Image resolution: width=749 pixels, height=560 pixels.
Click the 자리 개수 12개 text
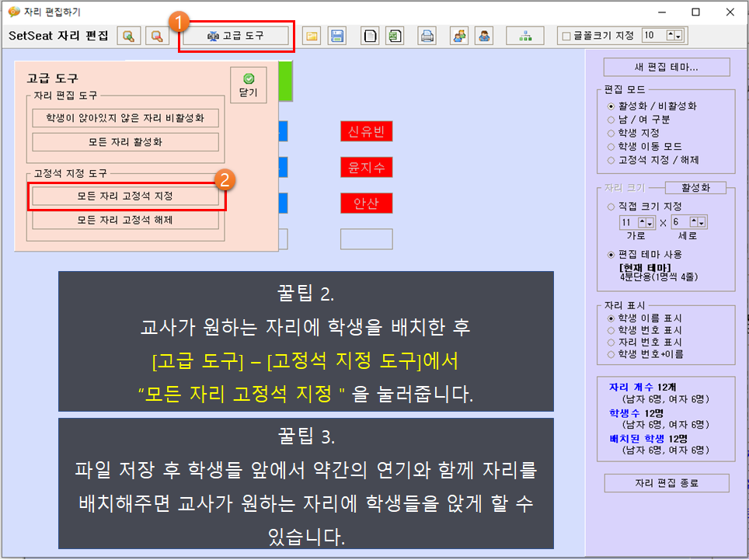pyautogui.click(x=643, y=387)
